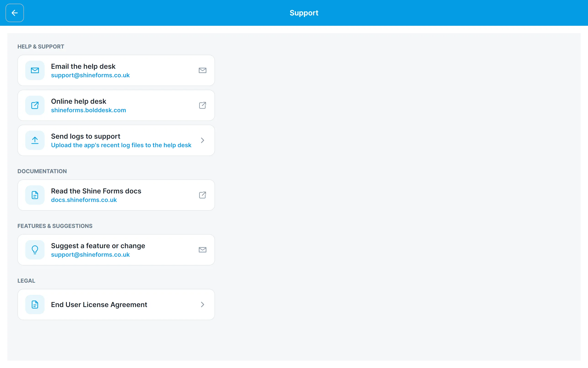Click the Support page title
This screenshot has width=588, height=368.
pyautogui.click(x=304, y=13)
